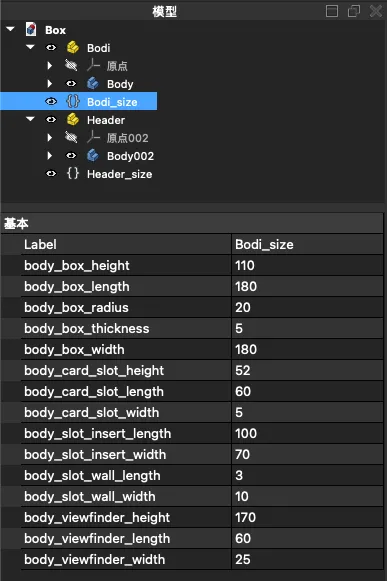Click the Bodi_size curly braces icon
This screenshot has width=387, height=581.
[73, 102]
